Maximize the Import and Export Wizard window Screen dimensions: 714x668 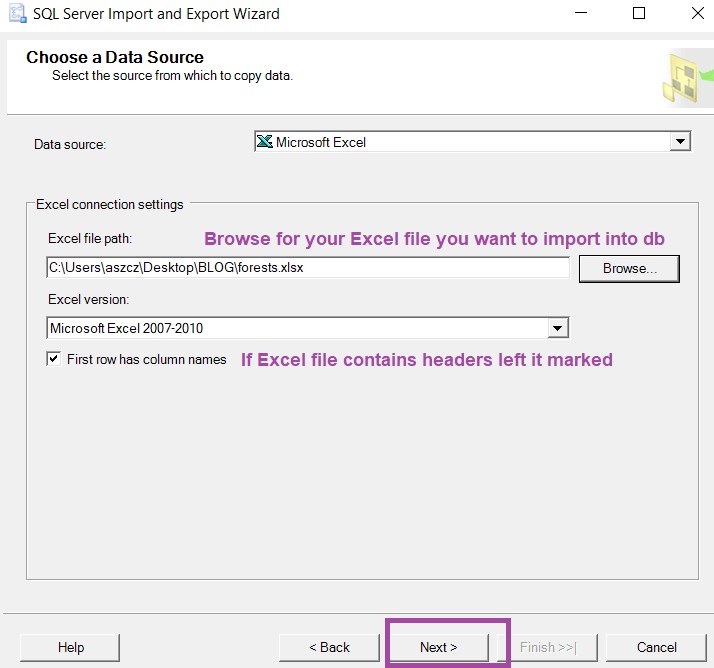pos(639,14)
